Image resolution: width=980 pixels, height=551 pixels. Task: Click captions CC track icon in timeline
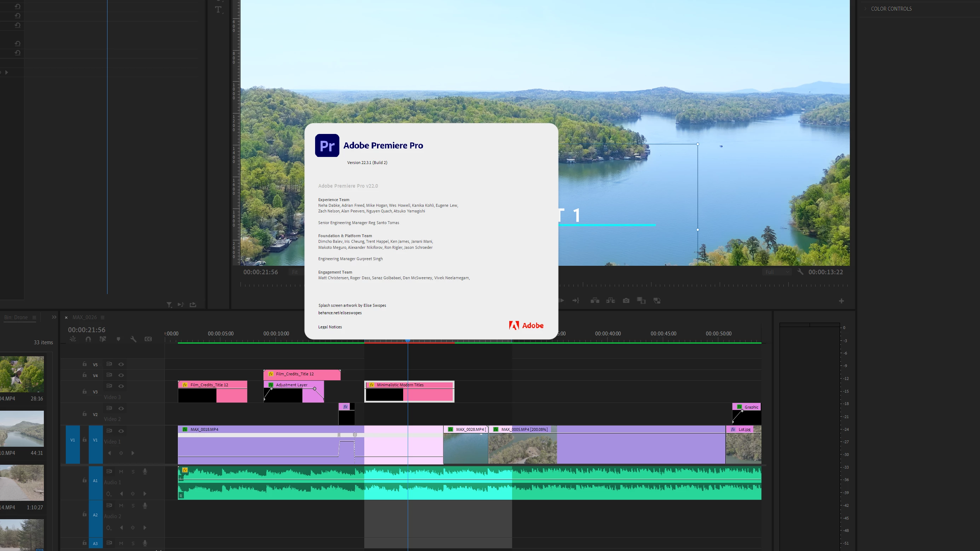tap(148, 339)
